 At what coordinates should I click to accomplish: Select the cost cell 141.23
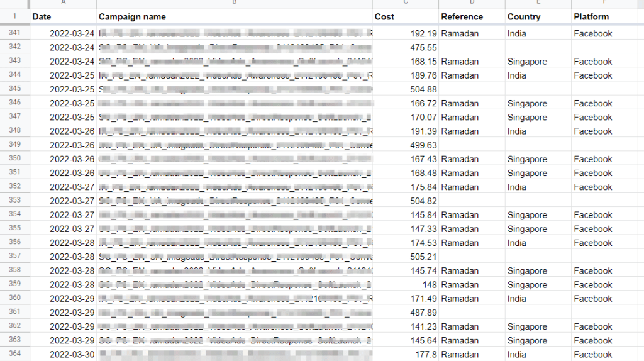[x=406, y=326]
